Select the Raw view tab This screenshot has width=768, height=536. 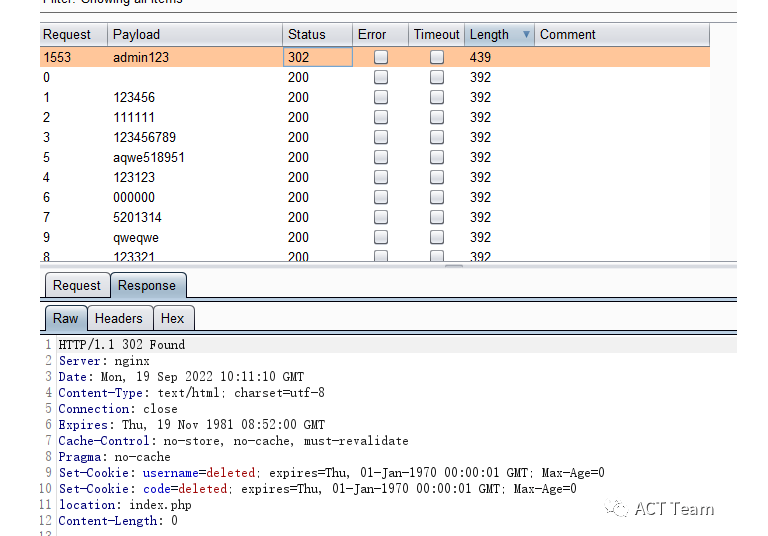click(x=66, y=318)
